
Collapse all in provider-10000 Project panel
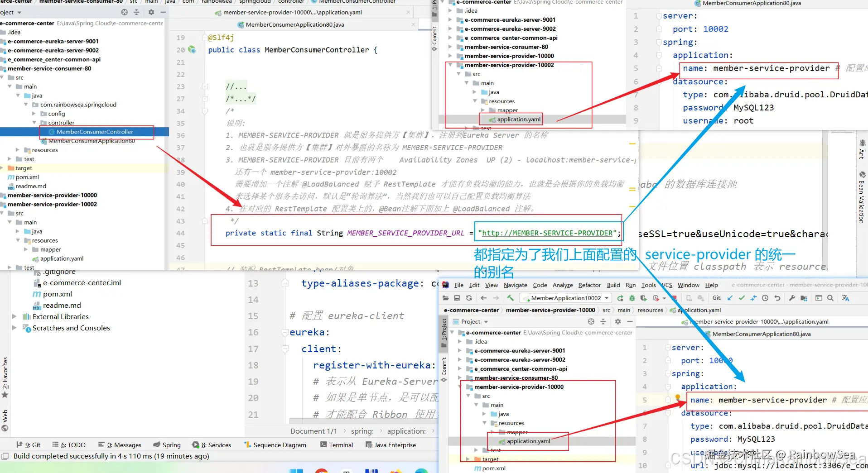click(x=603, y=322)
